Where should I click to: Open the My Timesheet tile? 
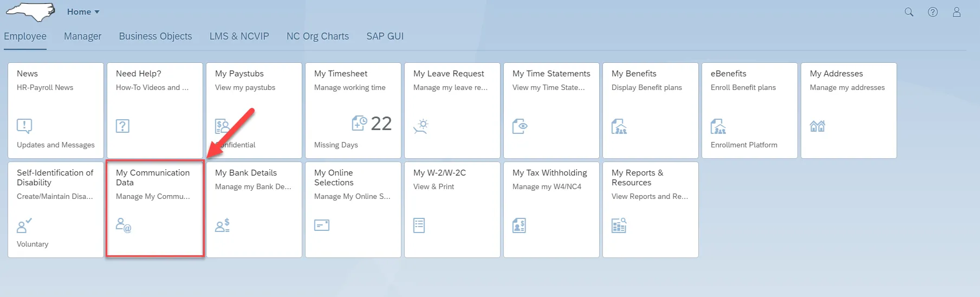353,111
